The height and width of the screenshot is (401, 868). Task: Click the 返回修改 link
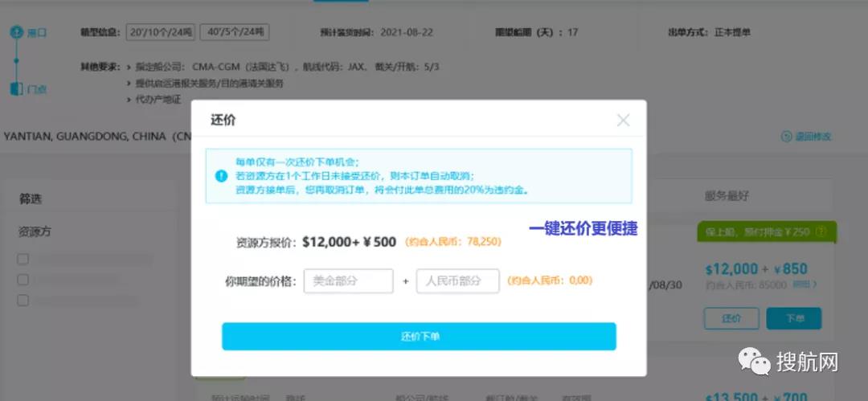coord(807,137)
